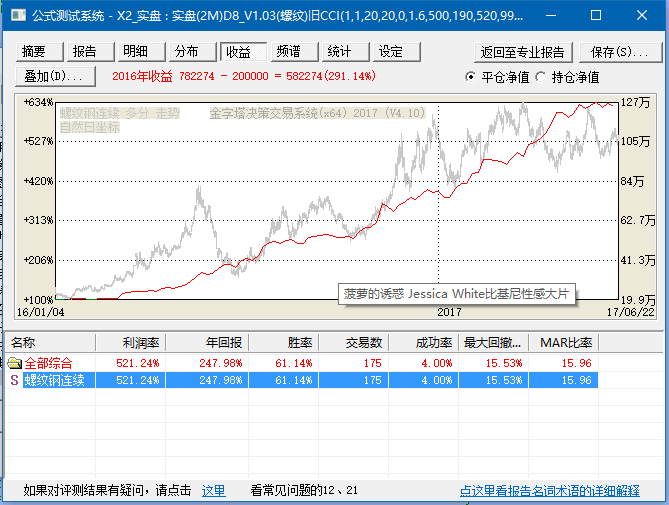Click the 返回至专业报告 button
Image resolution: width=669 pixels, height=505 pixels.
pyautogui.click(x=521, y=52)
